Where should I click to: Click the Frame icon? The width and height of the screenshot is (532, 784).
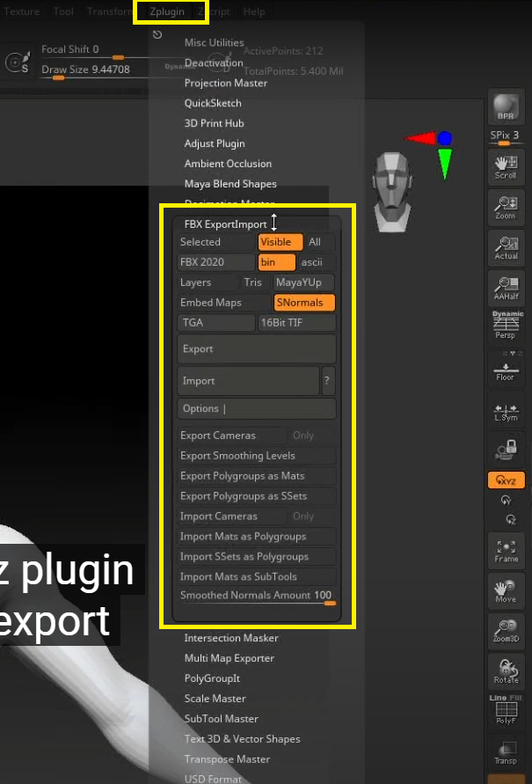(506, 552)
